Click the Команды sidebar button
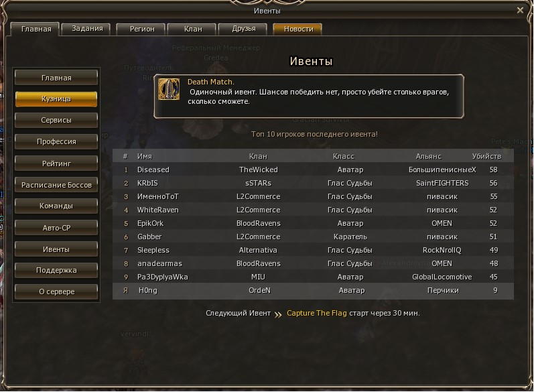The image size is (534, 392). pyautogui.click(x=56, y=206)
